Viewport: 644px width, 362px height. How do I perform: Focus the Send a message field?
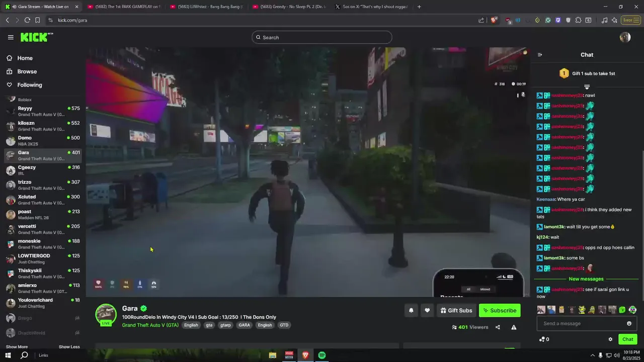[x=587, y=323]
